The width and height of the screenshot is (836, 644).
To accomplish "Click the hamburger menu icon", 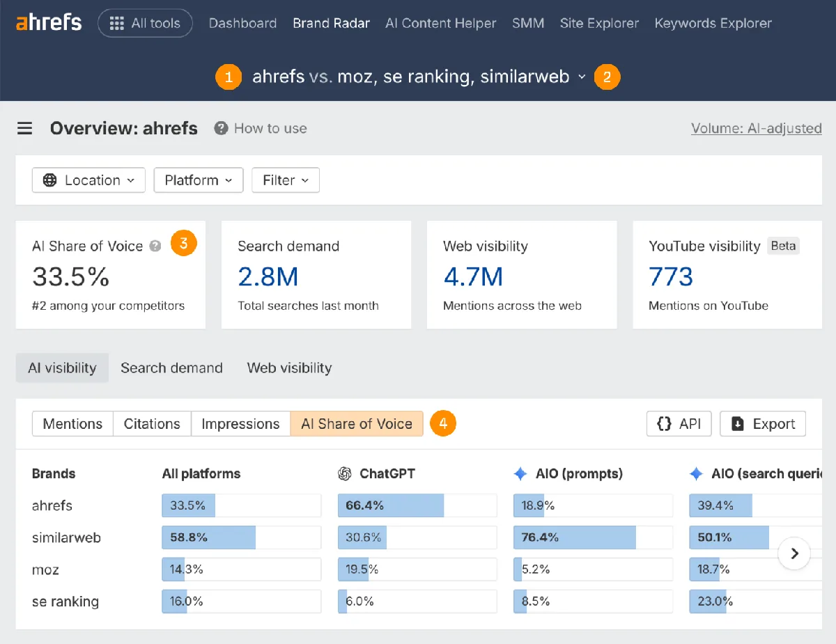I will (x=25, y=128).
